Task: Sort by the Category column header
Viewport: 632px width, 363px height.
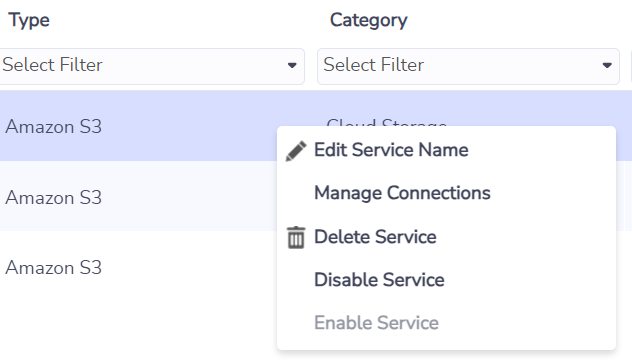Action: tap(369, 20)
